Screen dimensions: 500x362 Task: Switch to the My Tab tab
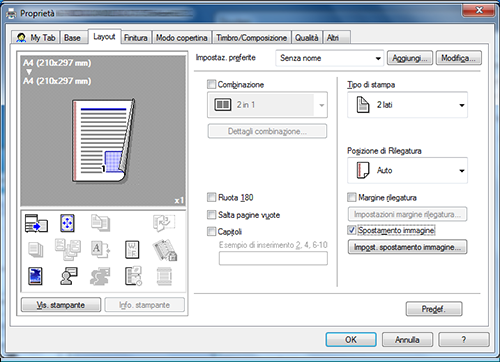(x=36, y=38)
